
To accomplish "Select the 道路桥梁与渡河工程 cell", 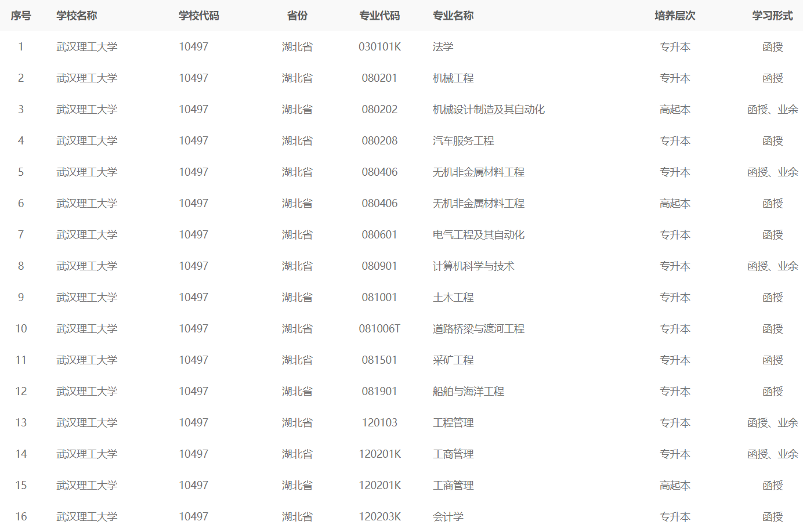I will click(479, 329).
